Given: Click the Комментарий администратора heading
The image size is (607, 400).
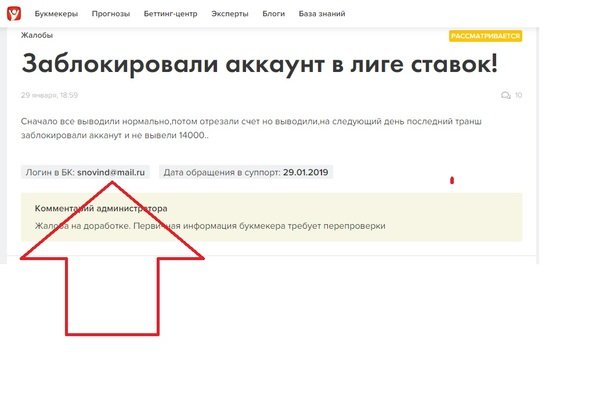Looking at the screenshot, I should [101, 209].
